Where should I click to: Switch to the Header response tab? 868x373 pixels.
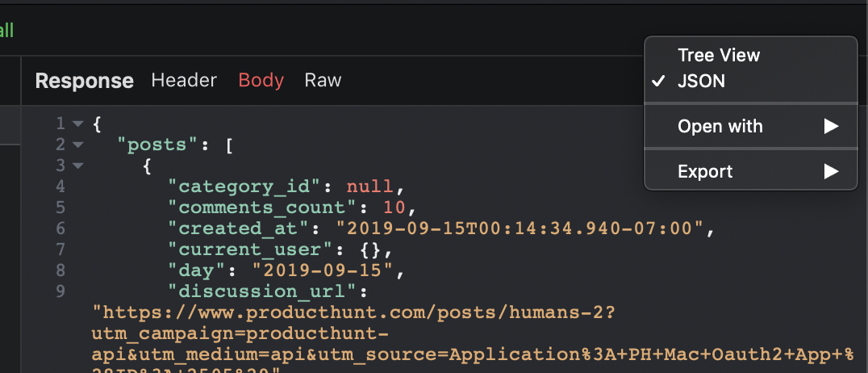184,81
